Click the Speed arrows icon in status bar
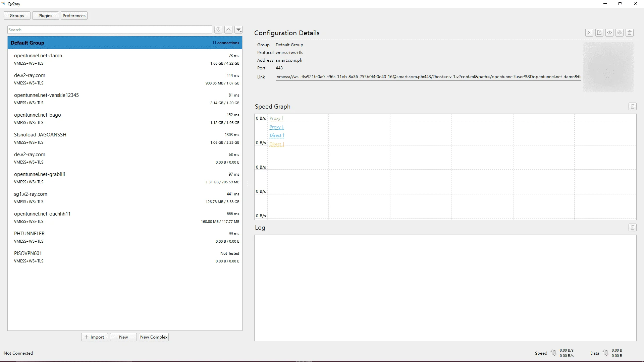The width and height of the screenshot is (644, 362). [x=553, y=353]
